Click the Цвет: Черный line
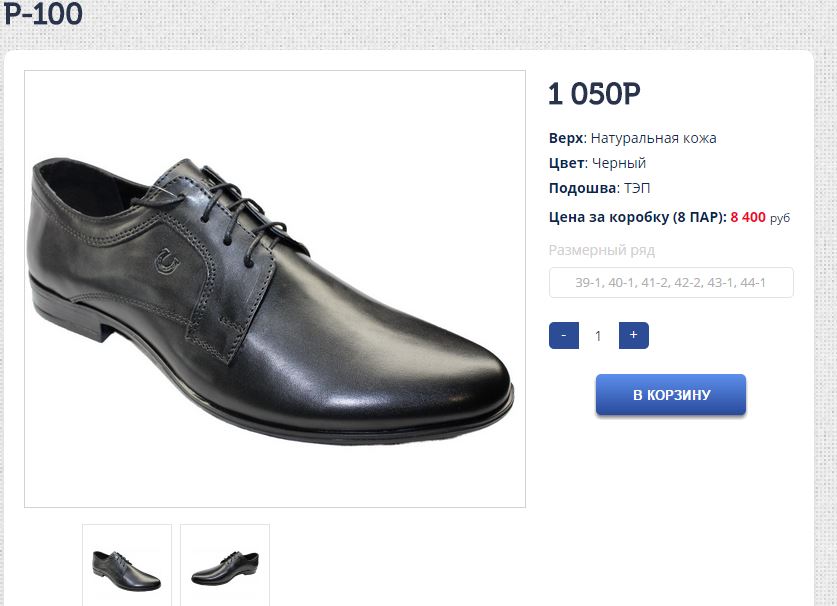The height and width of the screenshot is (606, 837). tap(597, 163)
